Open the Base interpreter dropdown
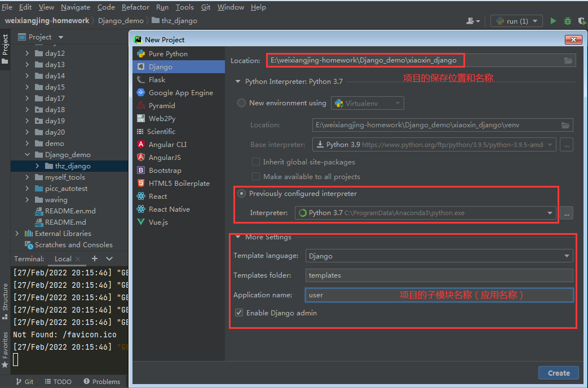Image resolution: width=588 pixels, height=388 pixels. [434, 145]
